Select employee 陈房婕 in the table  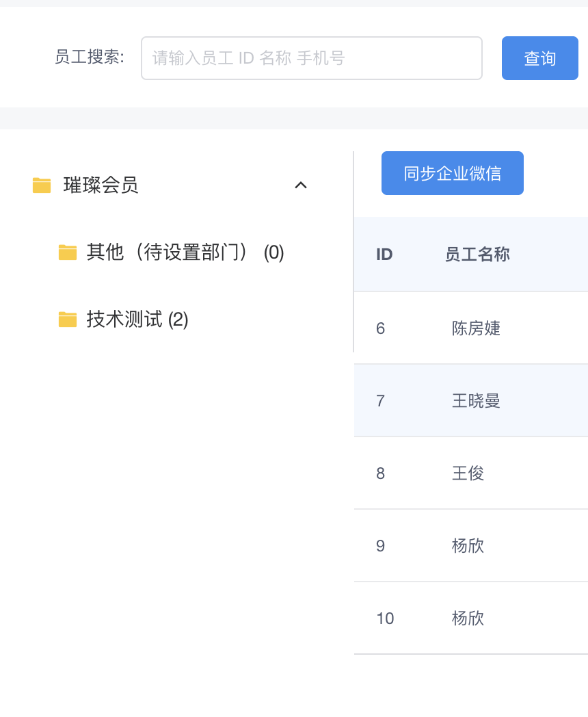476,328
